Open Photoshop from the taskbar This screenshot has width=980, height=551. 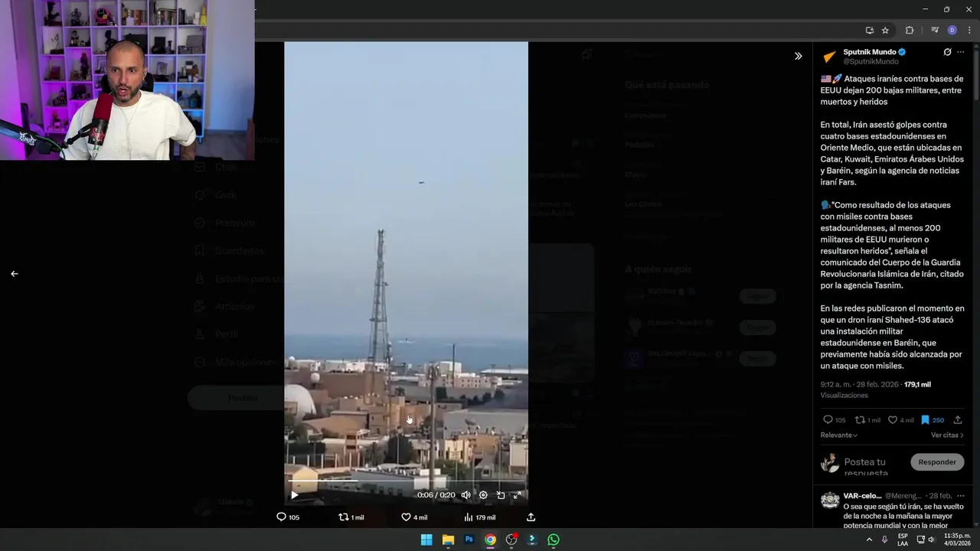tap(469, 540)
